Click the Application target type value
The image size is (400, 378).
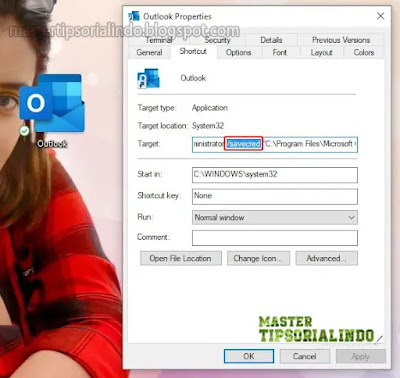click(210, 108)
